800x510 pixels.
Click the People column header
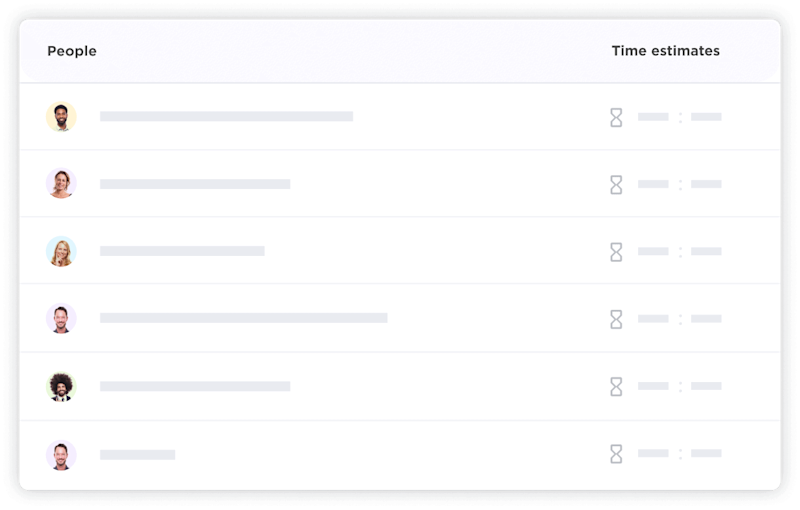click(x=72, y=51)
